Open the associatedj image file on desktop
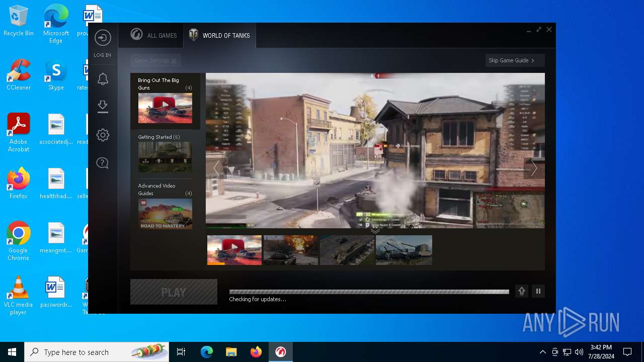The height and width of the screenshot is (362, 644). pos(56,129)
